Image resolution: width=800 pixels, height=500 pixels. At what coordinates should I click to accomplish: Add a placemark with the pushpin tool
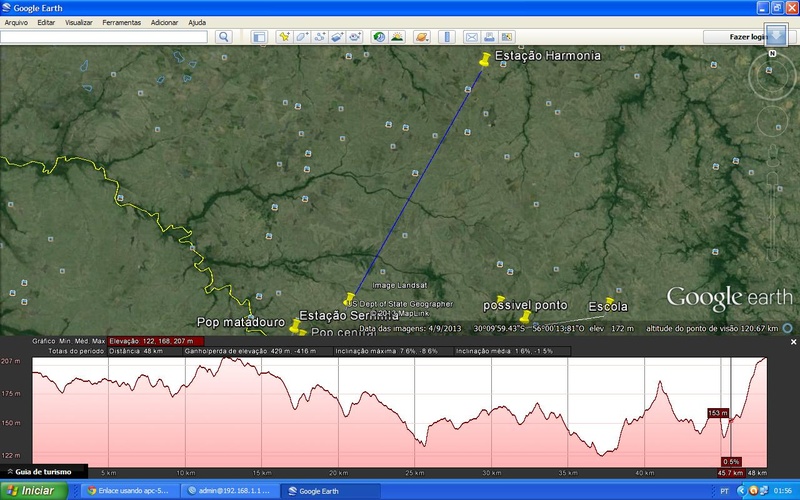(x=284, y=37)
